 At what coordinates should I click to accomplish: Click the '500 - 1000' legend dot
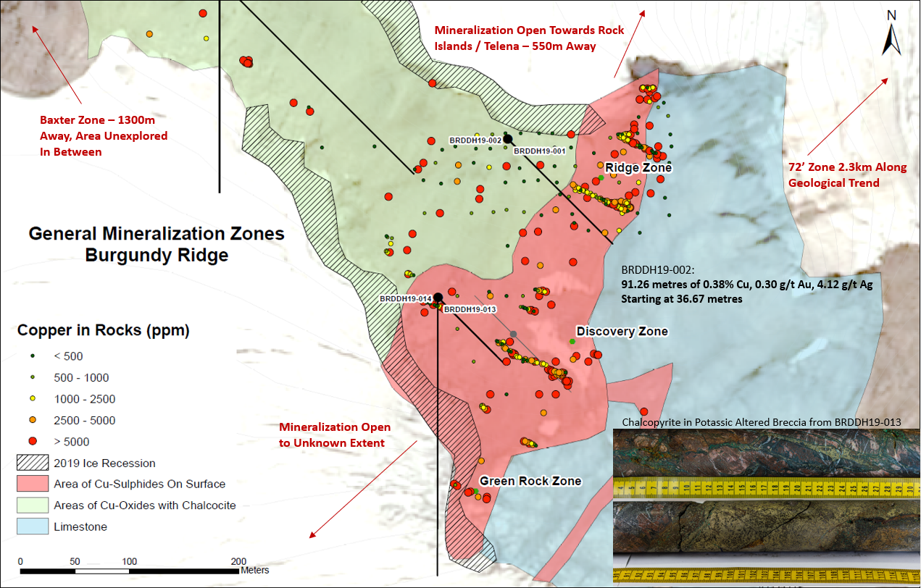coord(33,378)
